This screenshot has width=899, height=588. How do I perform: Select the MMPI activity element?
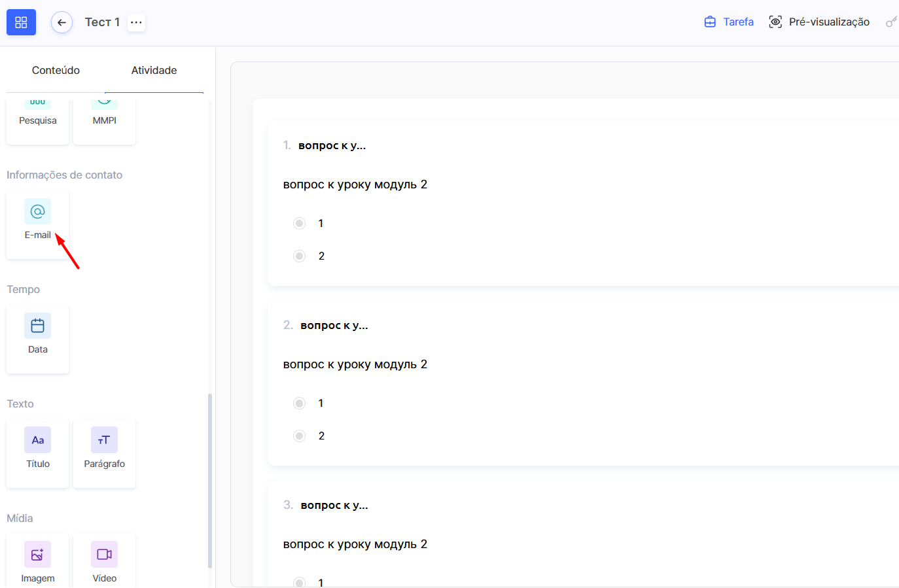pyautogui.click(x=105, y=118)
